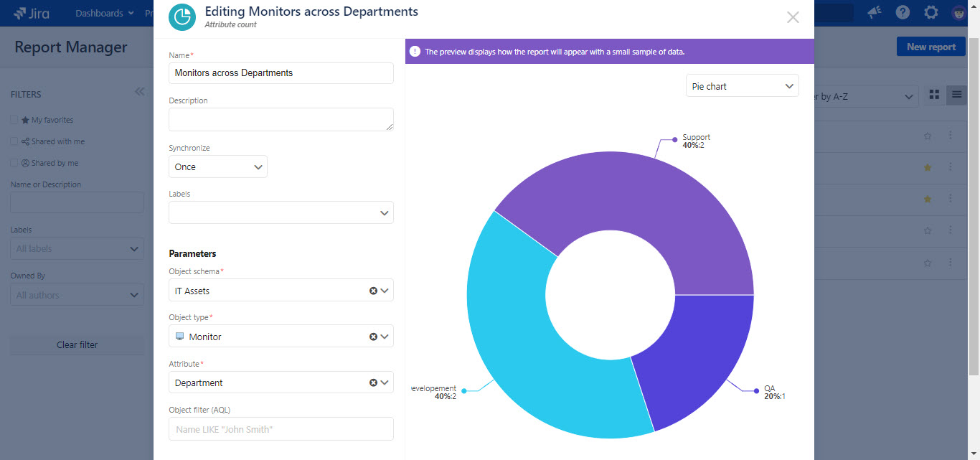980x460 pixels.
Task: Open the Jira settings gear icon
Action: (x=930, y=12)
